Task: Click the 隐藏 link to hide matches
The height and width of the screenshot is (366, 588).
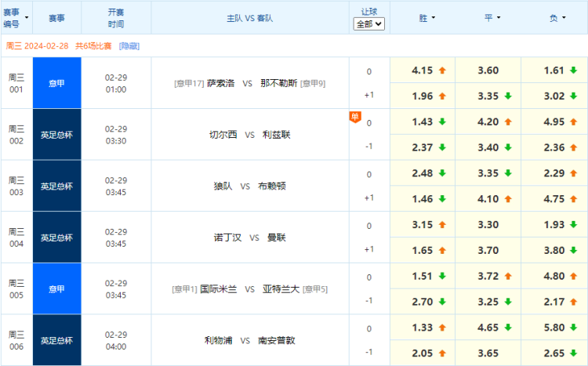Action: pyautogui.click(x=129, y=46)
